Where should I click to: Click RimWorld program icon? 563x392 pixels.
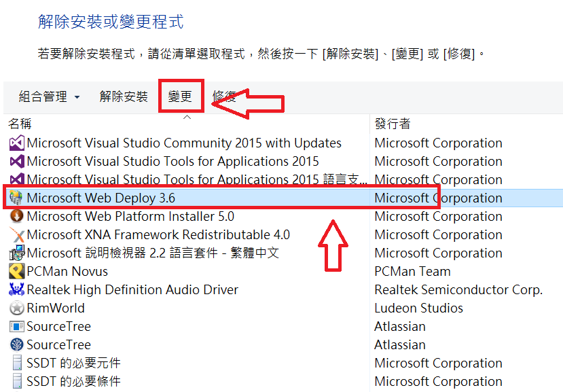pyautogui.click(x=16, y=308)
